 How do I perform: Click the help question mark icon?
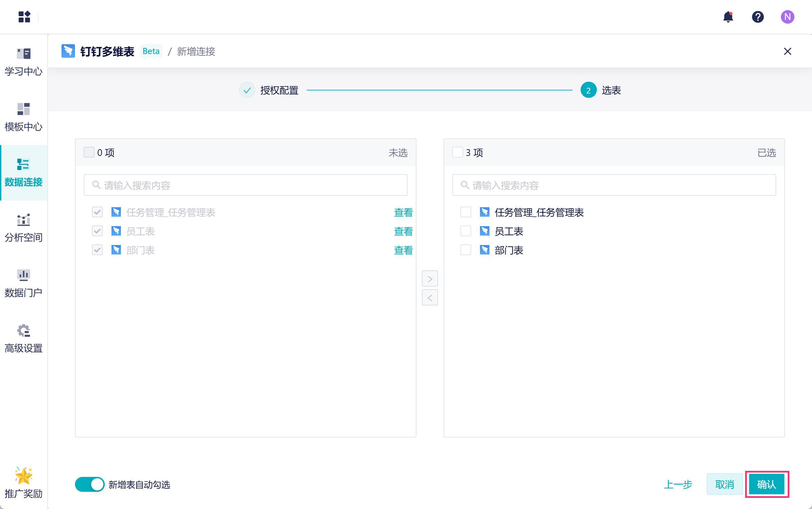[x=758, y=17]
